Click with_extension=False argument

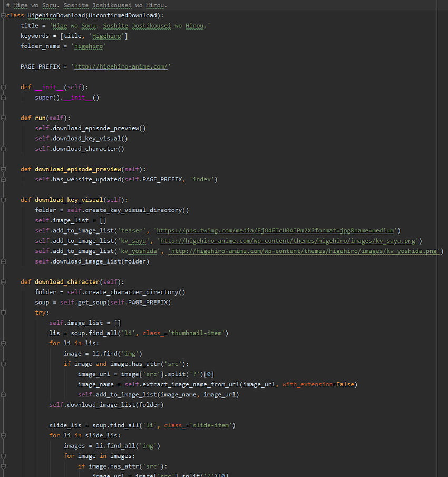(x=318, y=385)
